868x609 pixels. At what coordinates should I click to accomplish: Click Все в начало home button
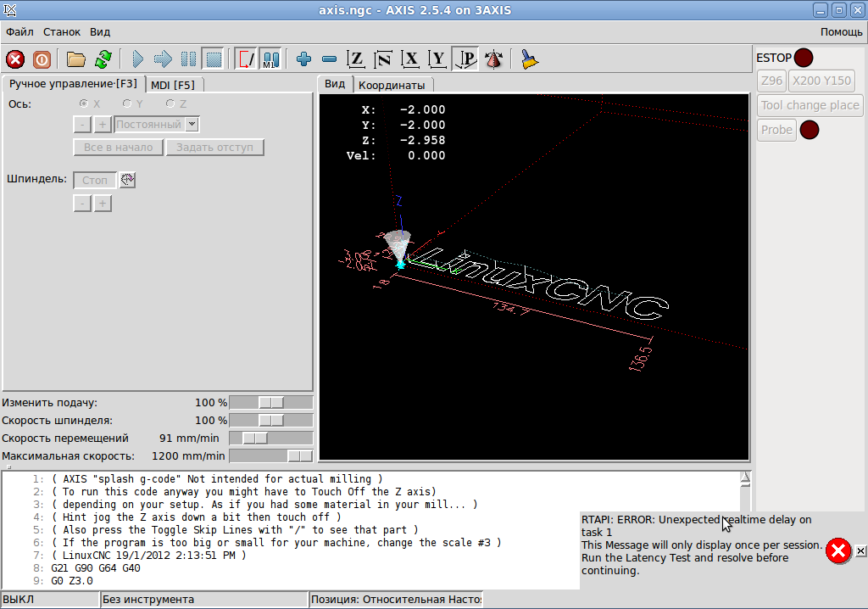click(x=118, y=148)
